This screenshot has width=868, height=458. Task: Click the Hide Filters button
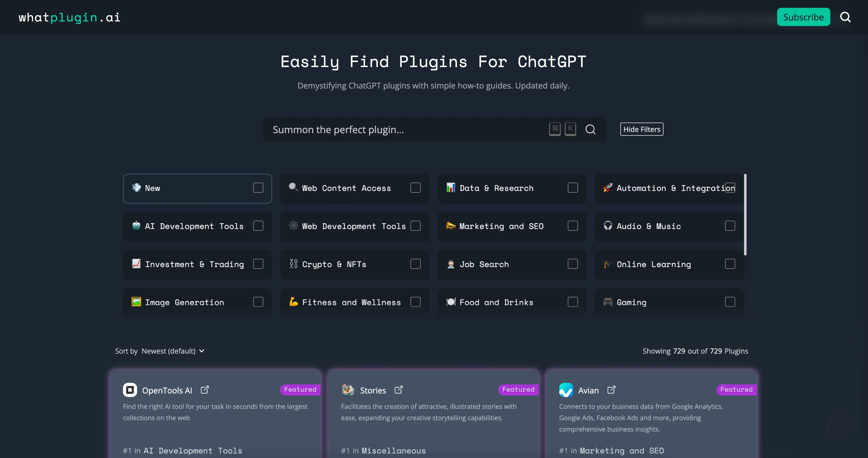tap(642, 129)
